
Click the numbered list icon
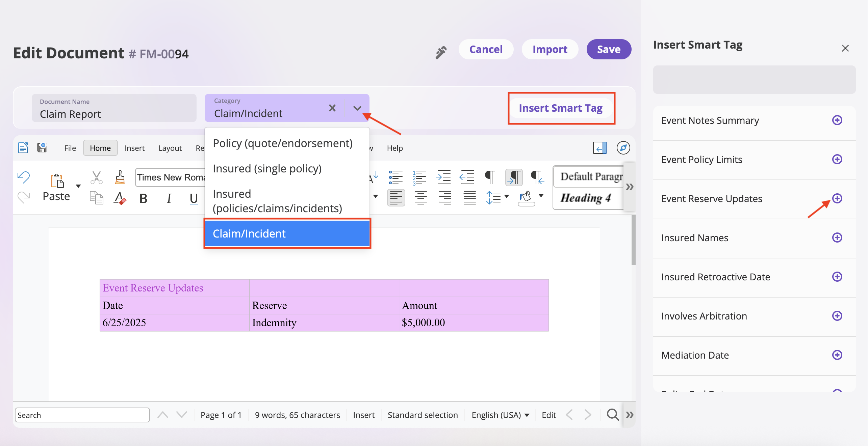coord(419,177)
